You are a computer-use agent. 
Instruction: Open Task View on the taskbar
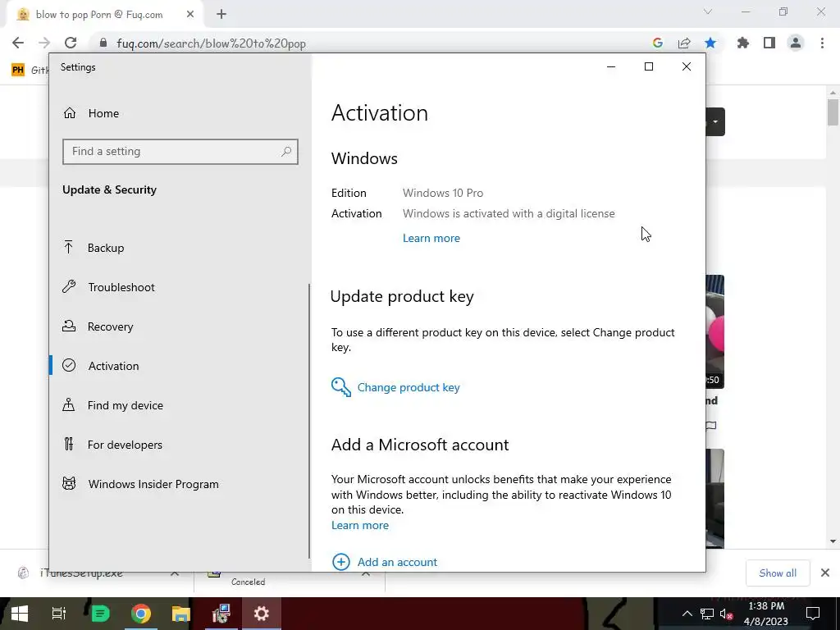click(58, 614)
